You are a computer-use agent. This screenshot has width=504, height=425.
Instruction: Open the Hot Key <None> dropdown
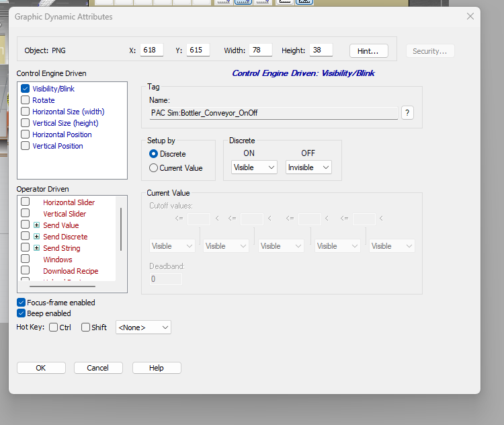(x=143, y=327)
